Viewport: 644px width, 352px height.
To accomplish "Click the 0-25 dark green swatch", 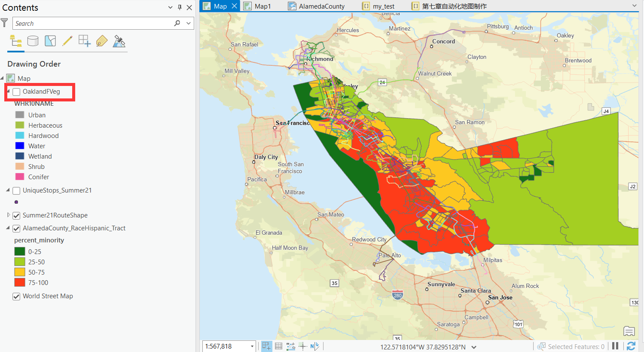I will [20, 251].
